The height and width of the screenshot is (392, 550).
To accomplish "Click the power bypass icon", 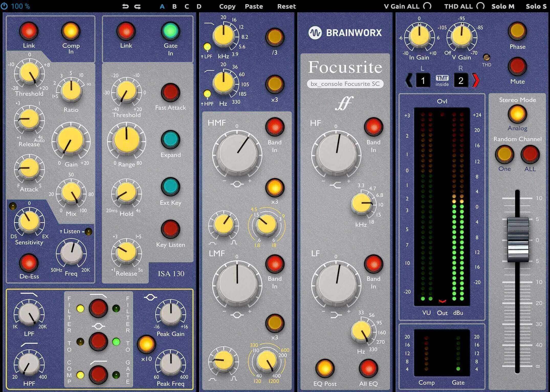I will coord(4,6).
